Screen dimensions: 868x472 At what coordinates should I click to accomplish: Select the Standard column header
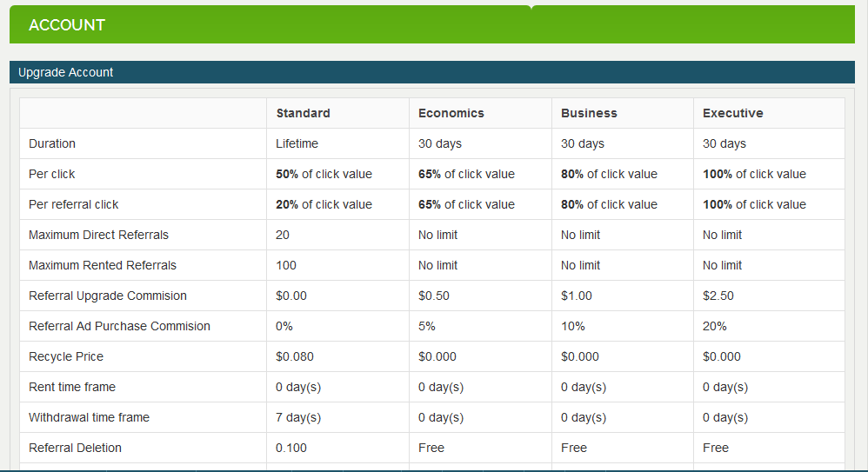coord(304,113)
